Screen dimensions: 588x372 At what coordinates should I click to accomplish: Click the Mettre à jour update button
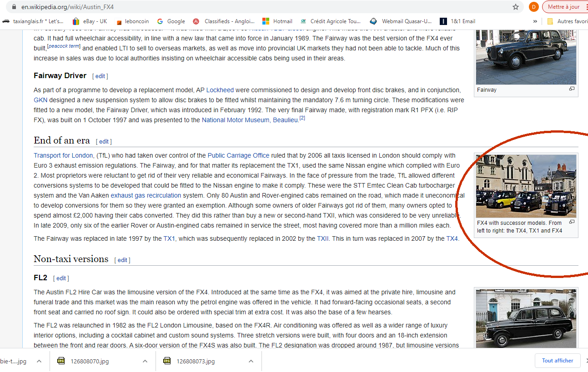564,7
